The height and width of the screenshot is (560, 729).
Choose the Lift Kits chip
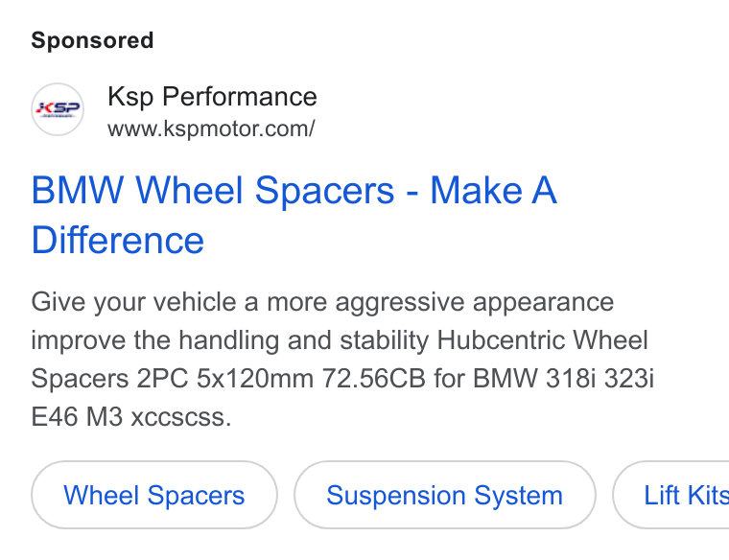(x=670, y=495)
